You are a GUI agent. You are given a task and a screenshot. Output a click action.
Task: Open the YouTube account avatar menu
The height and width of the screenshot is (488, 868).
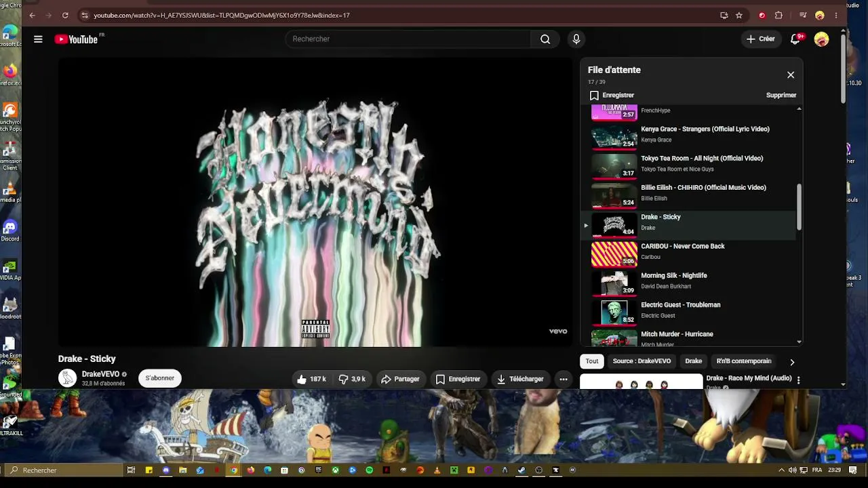coord(821,39)
